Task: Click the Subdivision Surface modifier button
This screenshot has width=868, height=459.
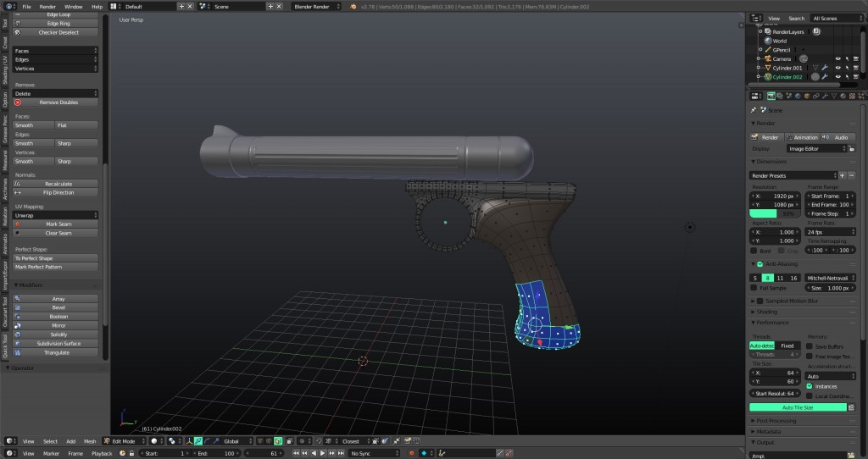Action: click(57, 343)
